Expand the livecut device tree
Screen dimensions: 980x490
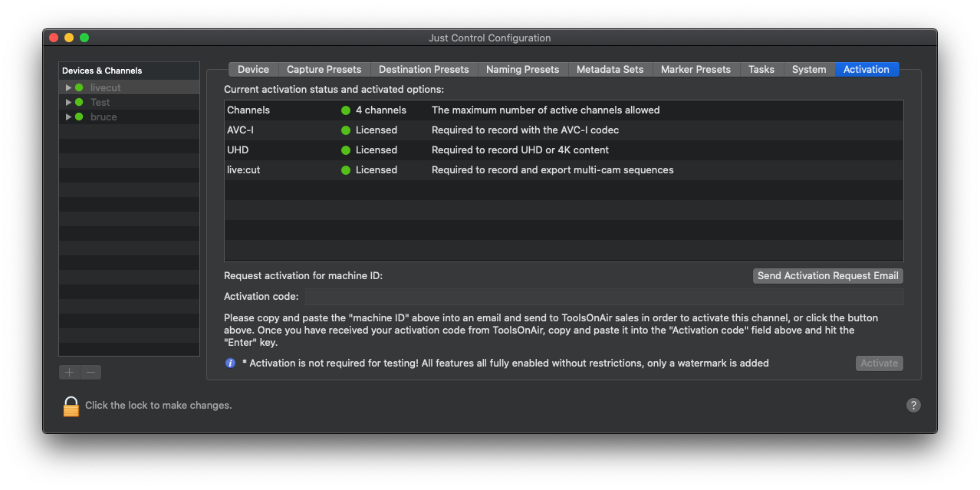tap(68, 87)
